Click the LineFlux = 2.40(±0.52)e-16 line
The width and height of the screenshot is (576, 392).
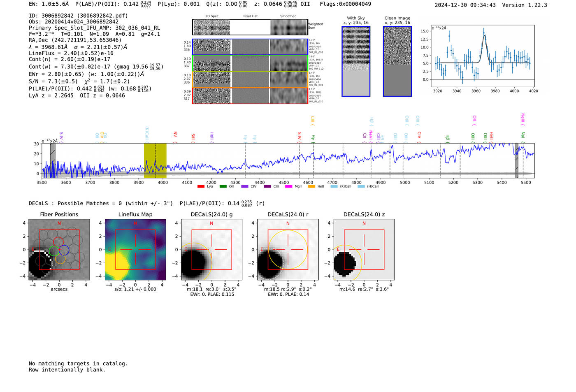point(71,53)
